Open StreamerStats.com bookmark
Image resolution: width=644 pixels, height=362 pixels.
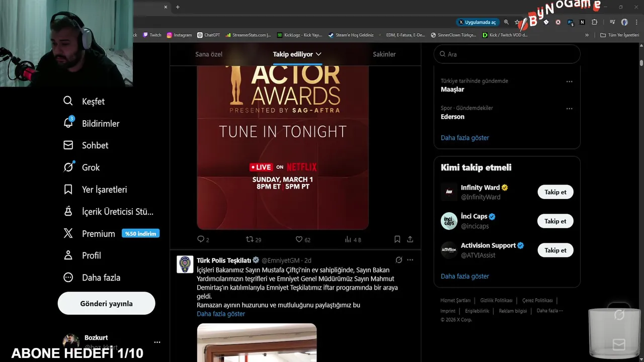coord(249,35)
